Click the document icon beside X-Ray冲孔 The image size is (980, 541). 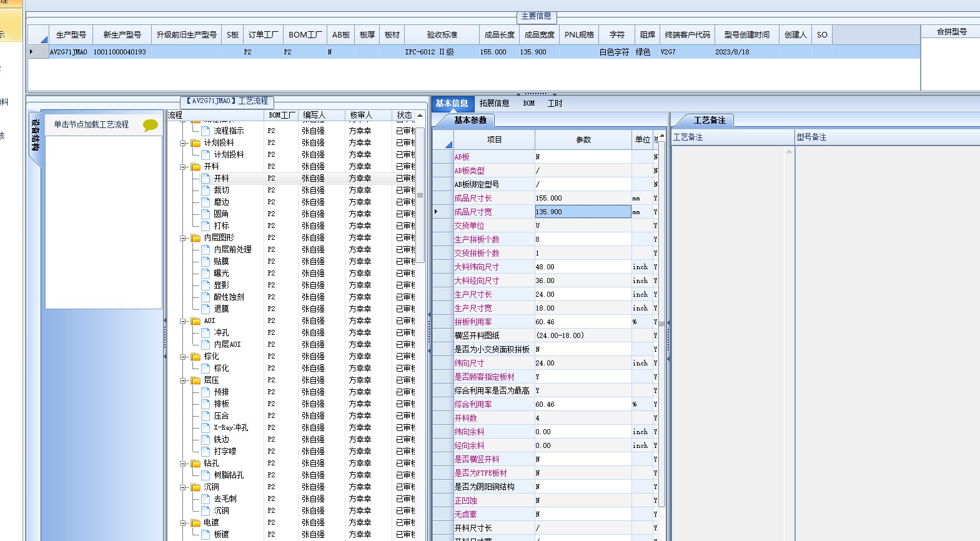tap(205, 427)
